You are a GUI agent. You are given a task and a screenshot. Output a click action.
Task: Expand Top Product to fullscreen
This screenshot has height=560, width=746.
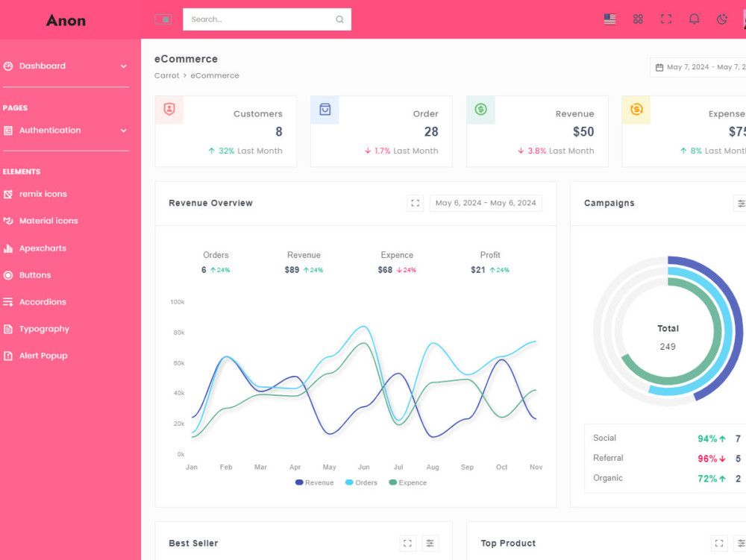click(719, 544)
